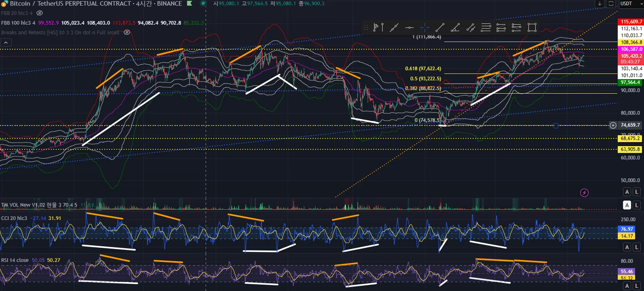The height and width of the screenshot is (291, 644).
Task: Select the blue cross line tool
Action: coord(425,27)
